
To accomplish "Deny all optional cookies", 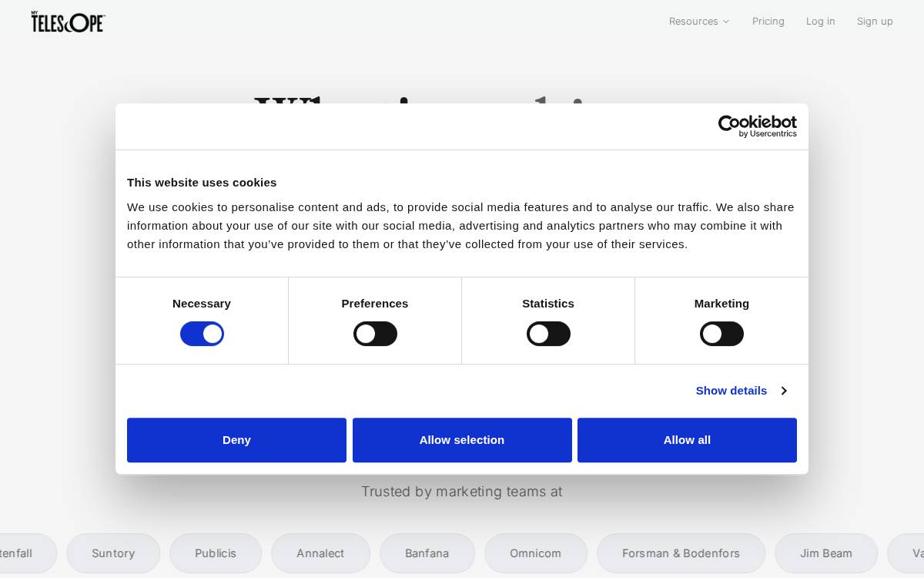I will 236,440.
